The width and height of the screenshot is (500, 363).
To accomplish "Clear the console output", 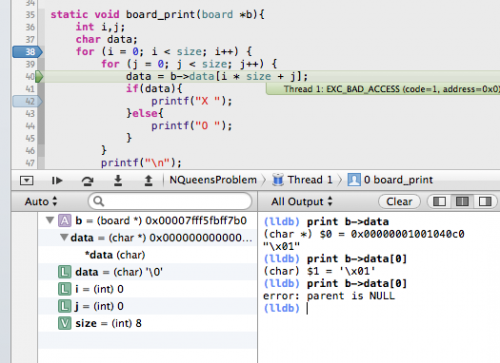I will [399, 201].
